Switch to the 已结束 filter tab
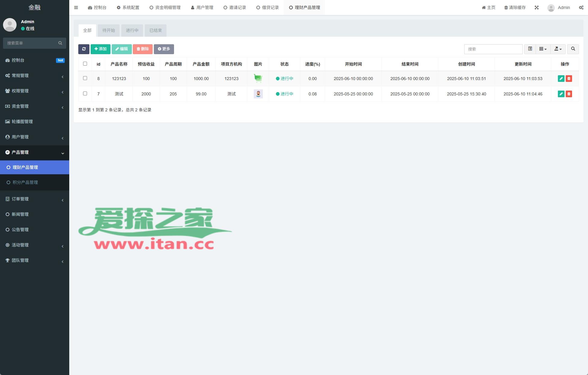Image resolution: width=588 pixels, height=375 pixels. point(156,30)
